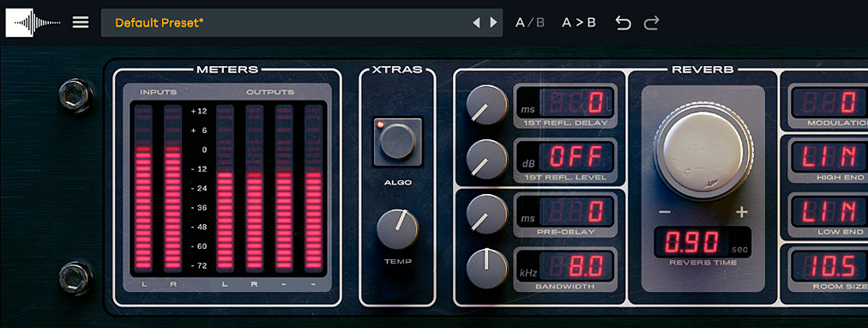The width and height of the screenshot is (868, 328).
Task: Increase reverb time with plus sign
Action: coord(742,212)
